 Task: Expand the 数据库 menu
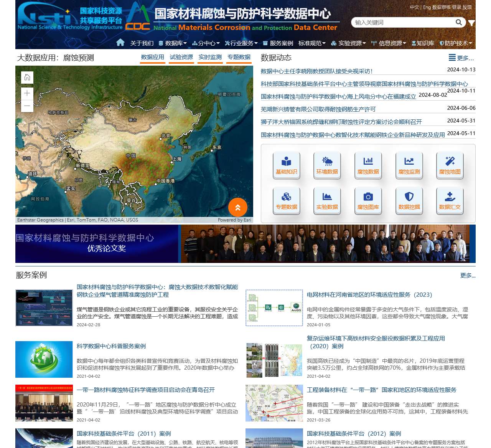pyautogui.click(x=173, y=43)
